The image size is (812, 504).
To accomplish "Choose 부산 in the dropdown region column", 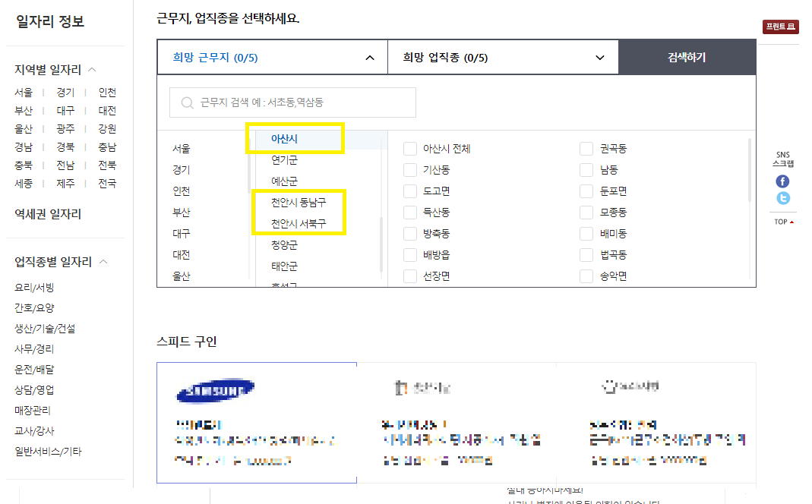I will pos(182,213).
